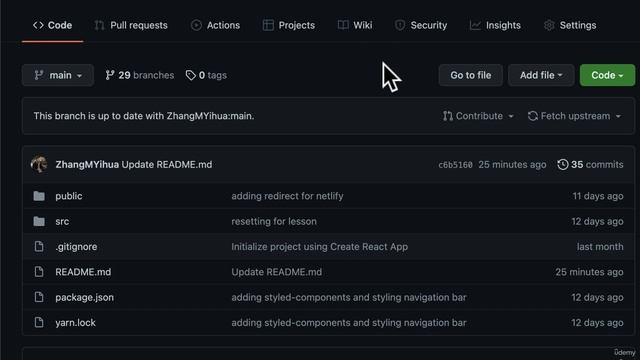The image size is (640, 360).
Task: Click the Fetch upstream sync icon
Action: click(x=533, y=116)
